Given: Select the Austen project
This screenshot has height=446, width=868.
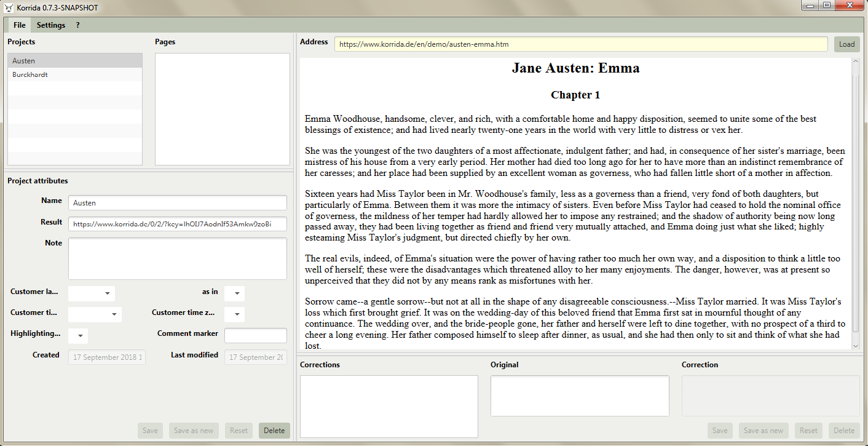Looking at the screenshot, I should (x=75, y=61).
